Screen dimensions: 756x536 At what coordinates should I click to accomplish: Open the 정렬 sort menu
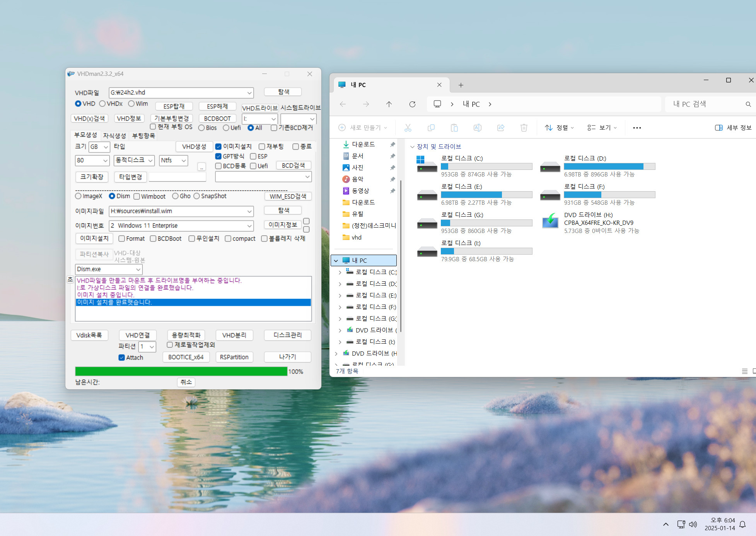559,128
